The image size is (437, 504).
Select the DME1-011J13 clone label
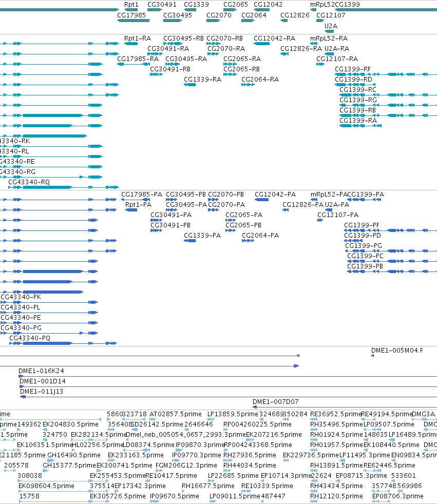tap(42, 392)
